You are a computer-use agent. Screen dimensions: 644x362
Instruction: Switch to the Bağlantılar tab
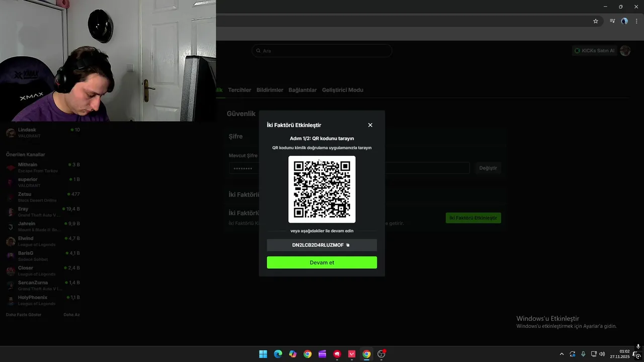(302, 90)
